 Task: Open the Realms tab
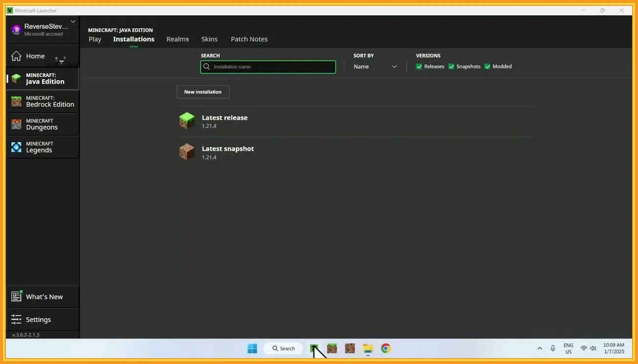tap(178, 39)
